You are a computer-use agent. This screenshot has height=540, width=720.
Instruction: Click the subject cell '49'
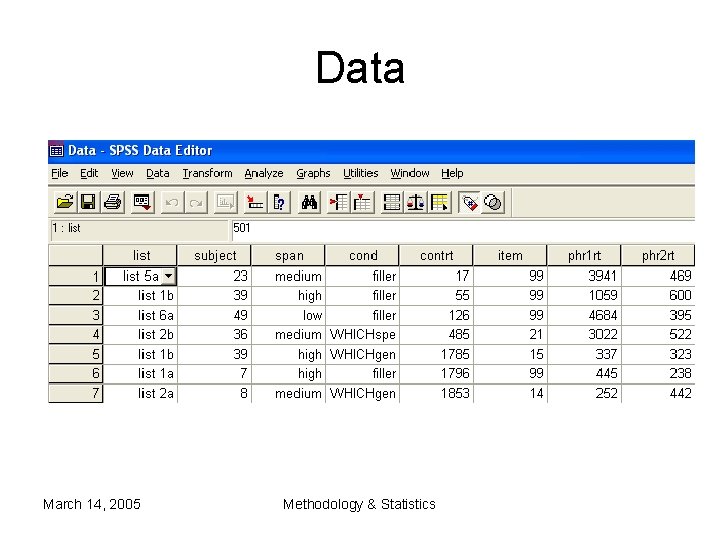pos(214,315)
